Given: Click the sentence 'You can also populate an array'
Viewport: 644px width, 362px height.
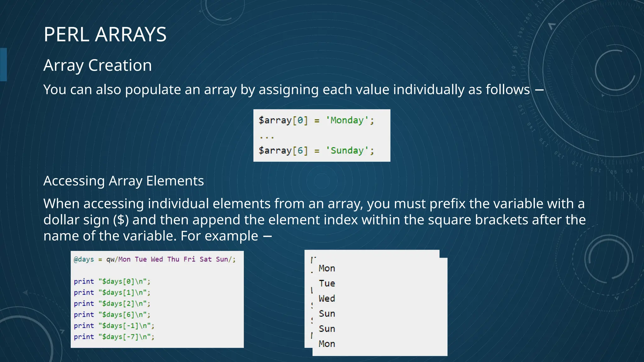Looking at the screenshot, I should click(293, 90).
